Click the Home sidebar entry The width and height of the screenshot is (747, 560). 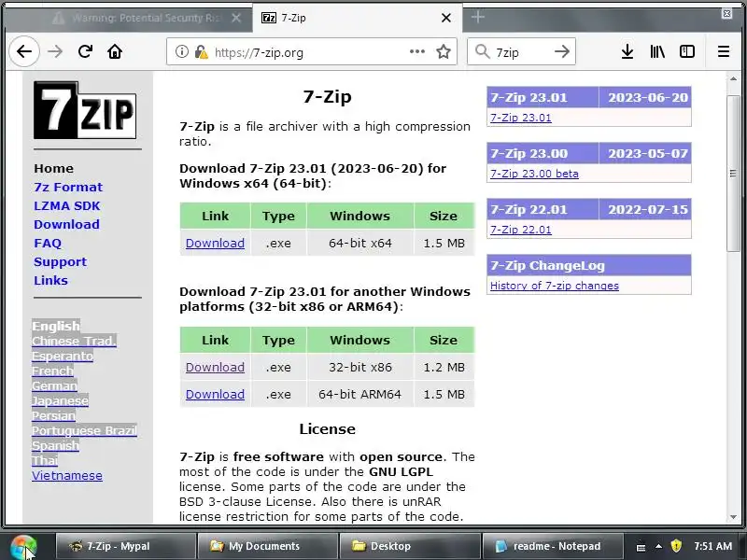point(54,169)
